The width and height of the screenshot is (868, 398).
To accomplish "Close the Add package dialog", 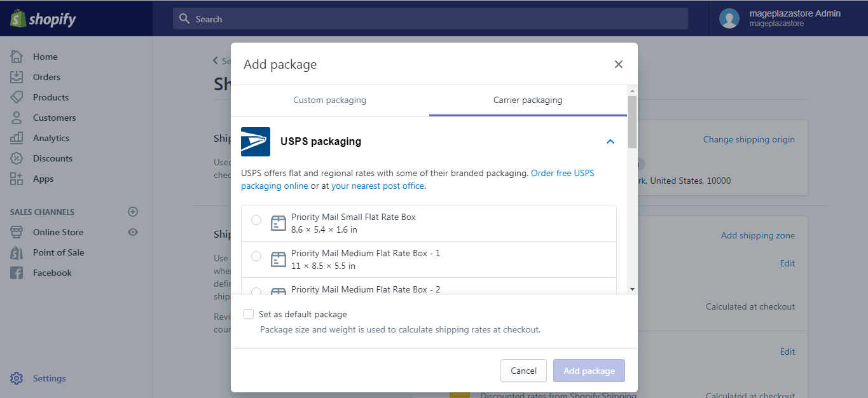I will tap(618, 64).
